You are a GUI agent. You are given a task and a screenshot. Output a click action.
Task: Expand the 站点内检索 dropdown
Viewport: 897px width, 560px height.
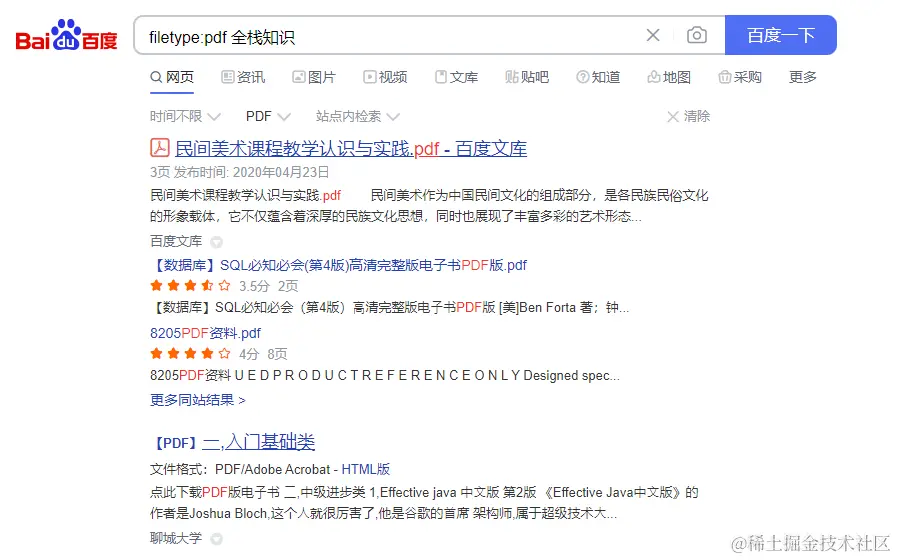[358, 117]
